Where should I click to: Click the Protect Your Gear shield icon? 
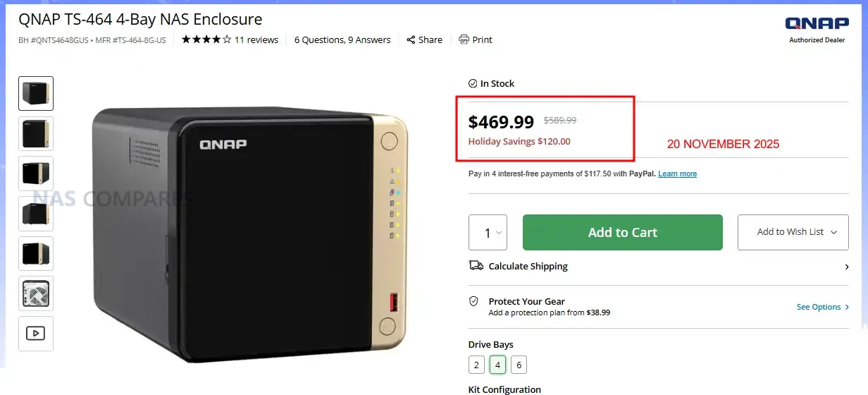coord(474,301)
